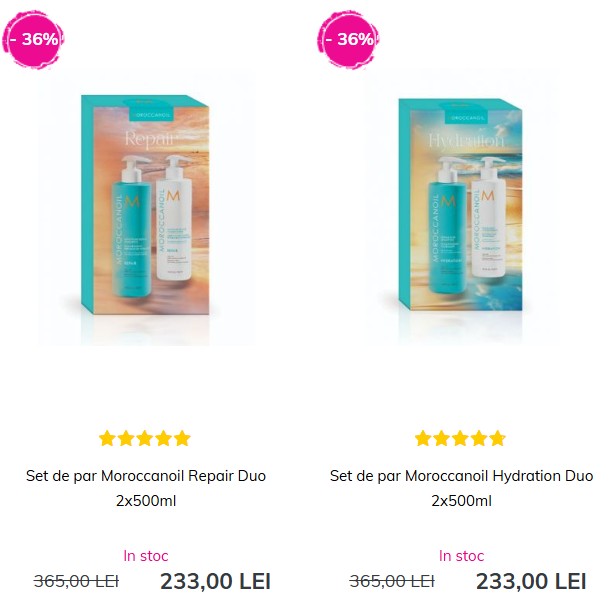The width and height of the screenshot is (609, 612).
Task: Click the In stoc label under Hydration Duo
Action: [461, 556]
